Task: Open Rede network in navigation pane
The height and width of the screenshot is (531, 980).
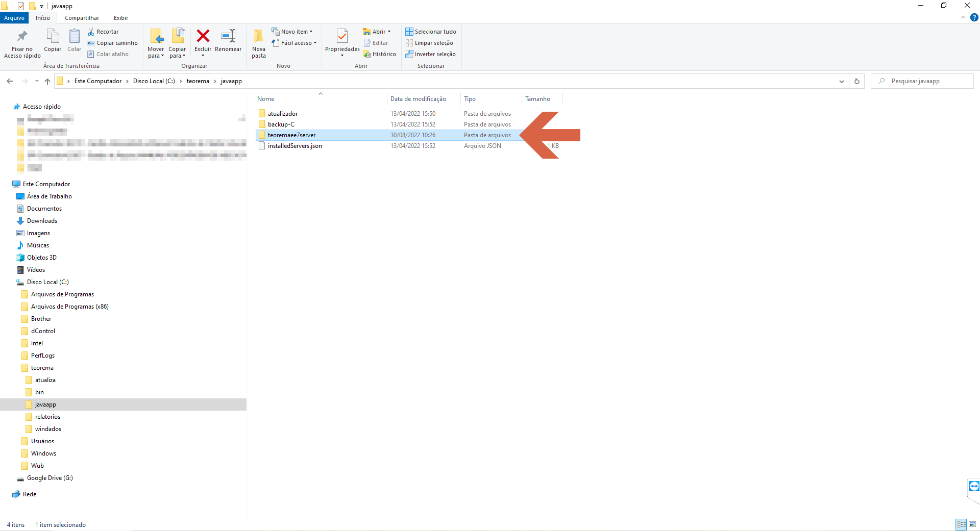Action: (x=30, y=494)
